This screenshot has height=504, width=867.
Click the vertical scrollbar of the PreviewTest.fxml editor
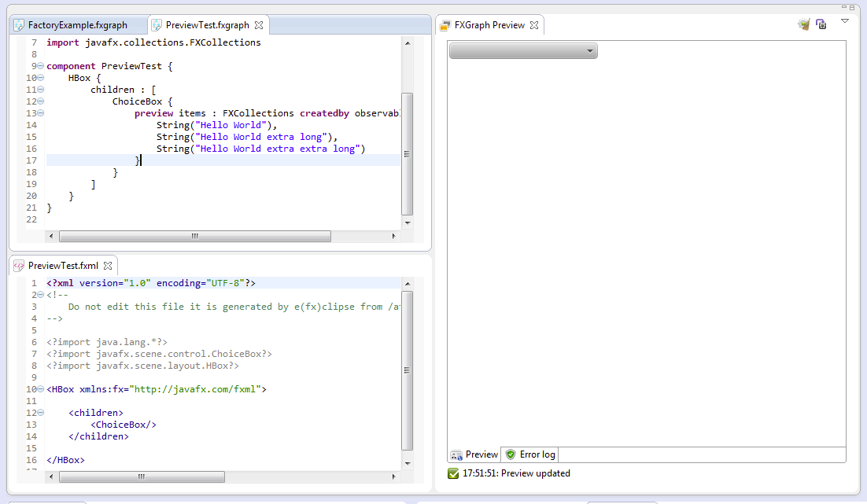407,370
